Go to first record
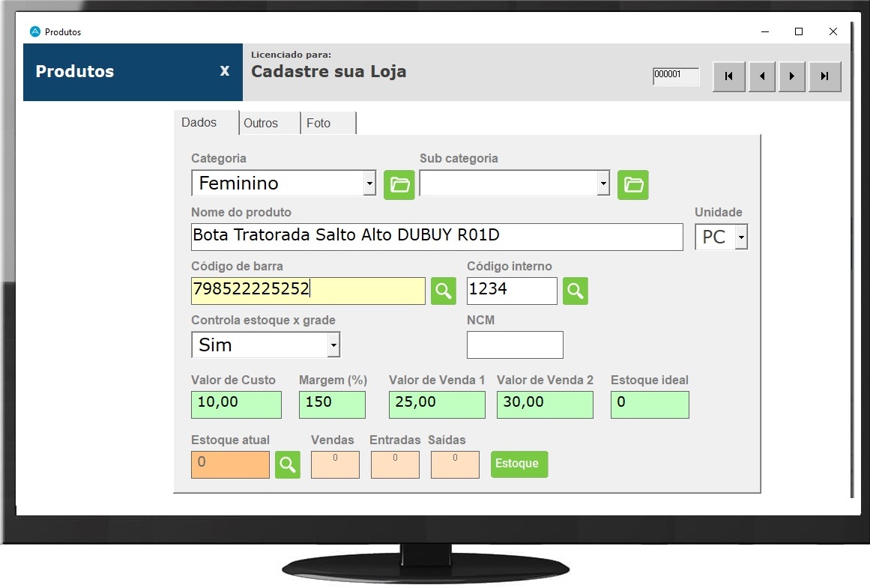This screenshot has width=870, height=588. tap(728, 76)
